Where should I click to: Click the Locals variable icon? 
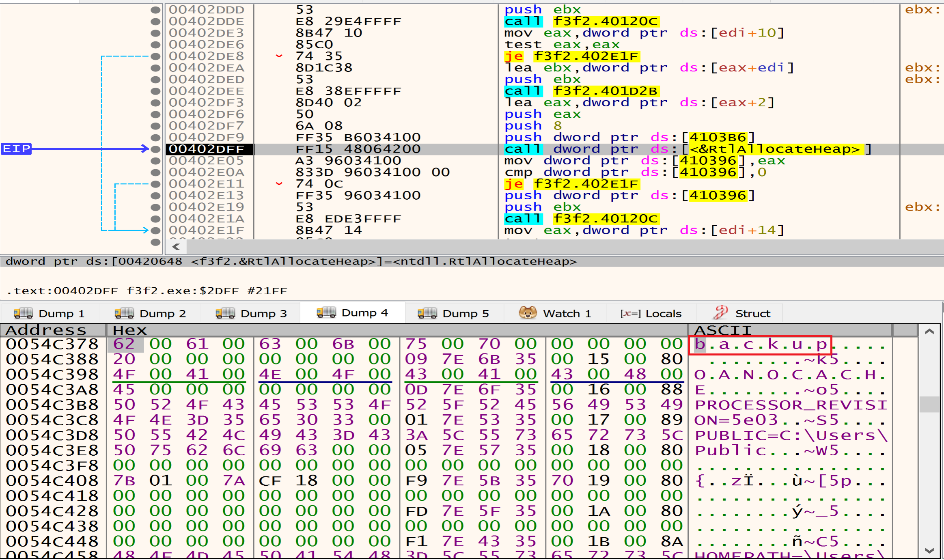630,313
